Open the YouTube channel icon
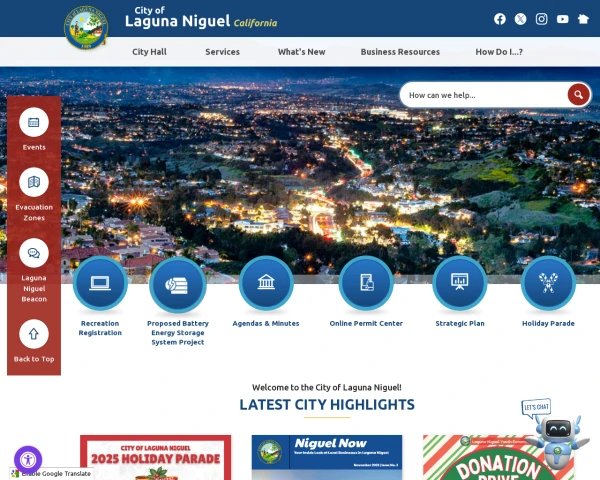This screenshot has width=600, height=480. (562, 19)
